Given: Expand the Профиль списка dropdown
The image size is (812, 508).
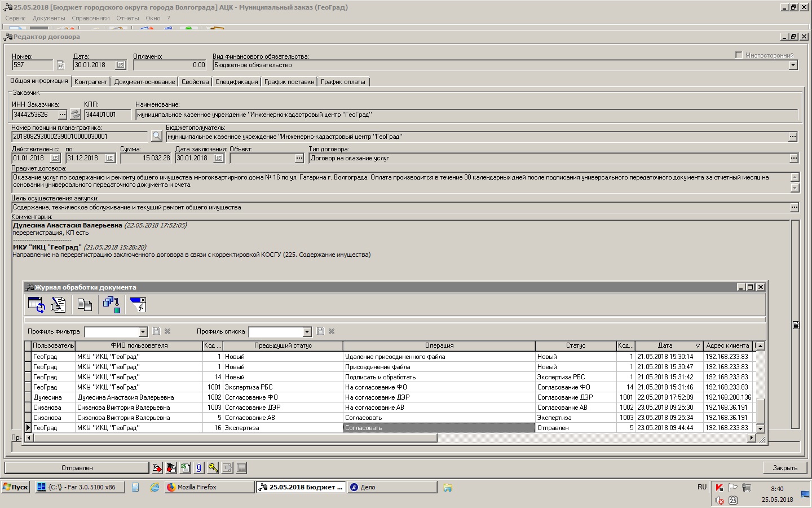Looking at the screenshot, I should coord(307,332).
